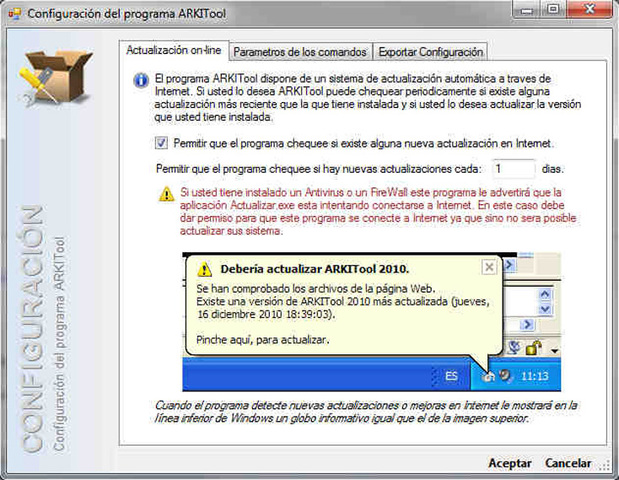Minimize the configuration window
619x480 pixels.
click(x=527, y=9)
